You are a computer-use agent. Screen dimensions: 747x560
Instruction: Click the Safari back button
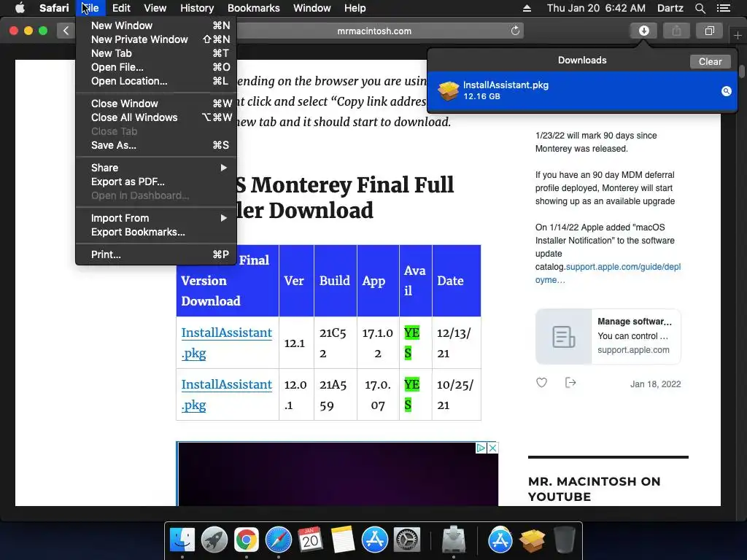click(x=66, y=31)
